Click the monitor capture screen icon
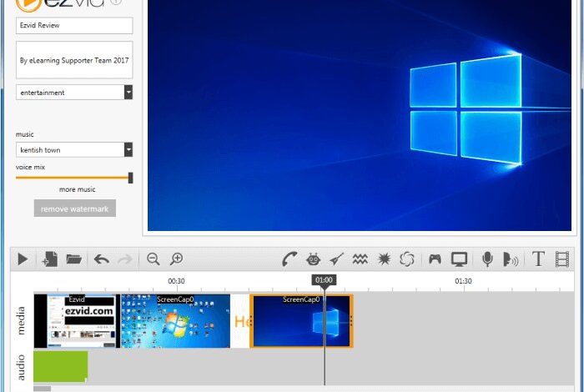Image resolution: width=584 pixels, height=392 pixels. (459, 259)
